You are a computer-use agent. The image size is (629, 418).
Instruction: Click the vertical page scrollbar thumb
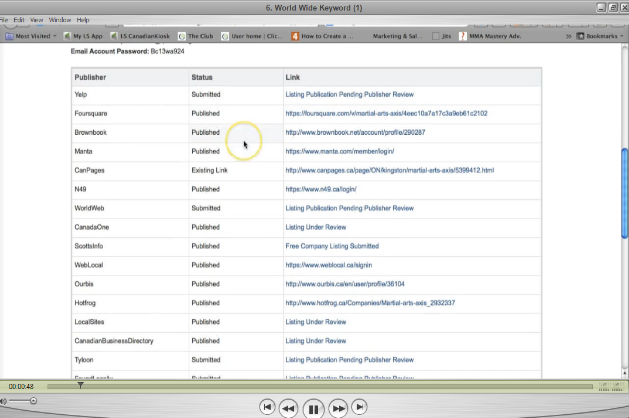(x=625, y=193)
